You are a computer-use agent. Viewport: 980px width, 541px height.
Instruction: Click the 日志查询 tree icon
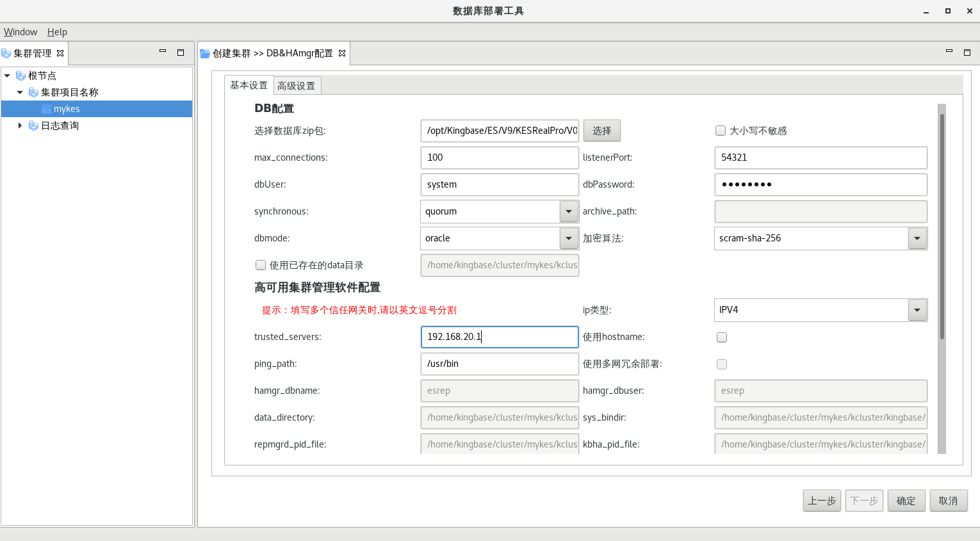click(x=33, y=125)
